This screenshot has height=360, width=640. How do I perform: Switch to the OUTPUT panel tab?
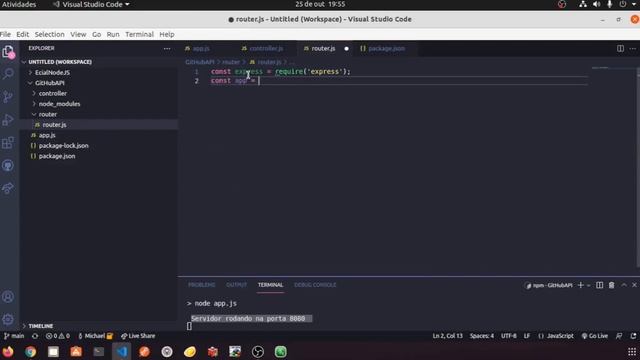(236, 285)
